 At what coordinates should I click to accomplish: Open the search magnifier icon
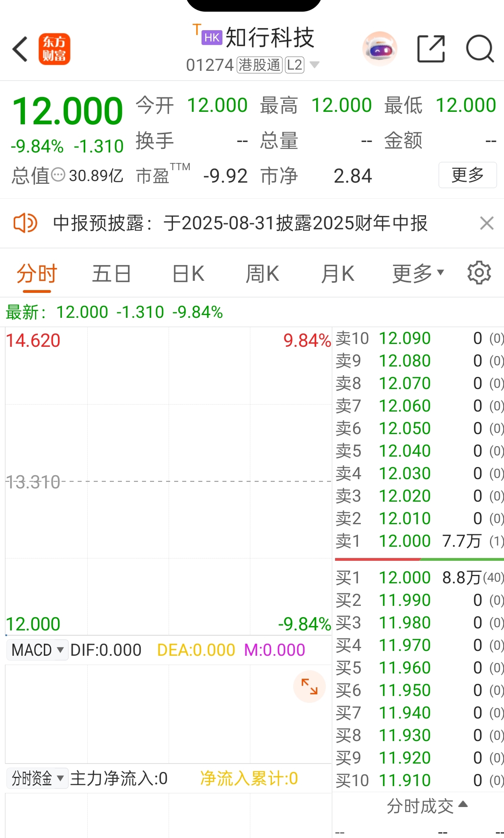click(480, 49)
